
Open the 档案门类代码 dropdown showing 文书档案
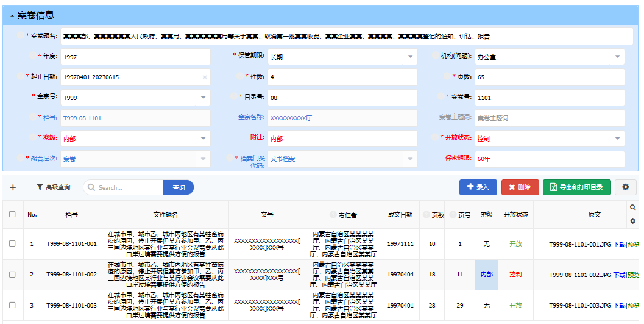410,159
